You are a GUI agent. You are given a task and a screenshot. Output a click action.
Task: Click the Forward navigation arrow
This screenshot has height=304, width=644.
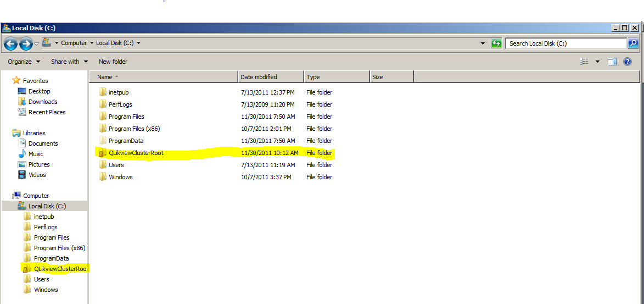click(26, 43)
